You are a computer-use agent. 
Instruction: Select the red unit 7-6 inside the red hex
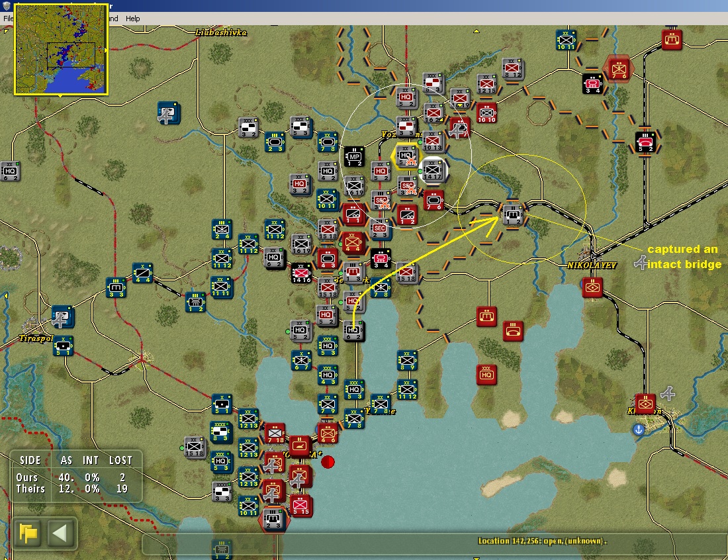tap(618, 70)
